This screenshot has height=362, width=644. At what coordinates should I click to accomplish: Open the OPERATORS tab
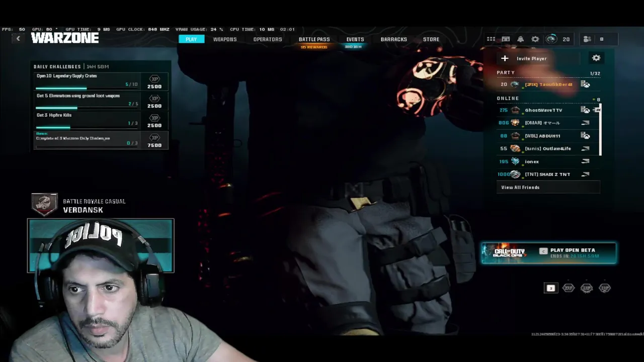pyautogui.click(x=268, y=39)
